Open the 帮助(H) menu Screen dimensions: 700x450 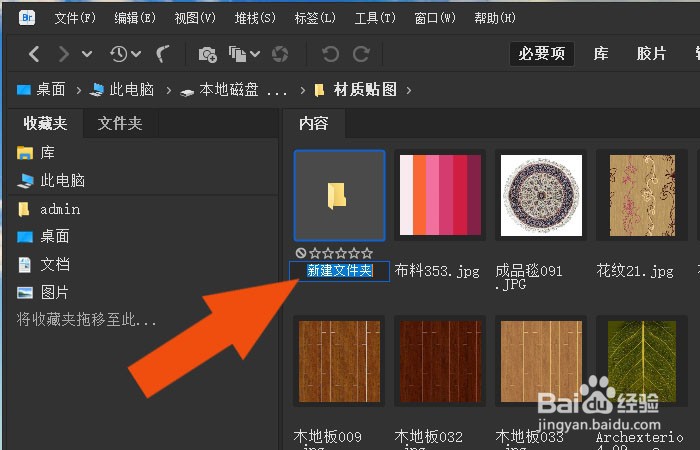point(495,18)
